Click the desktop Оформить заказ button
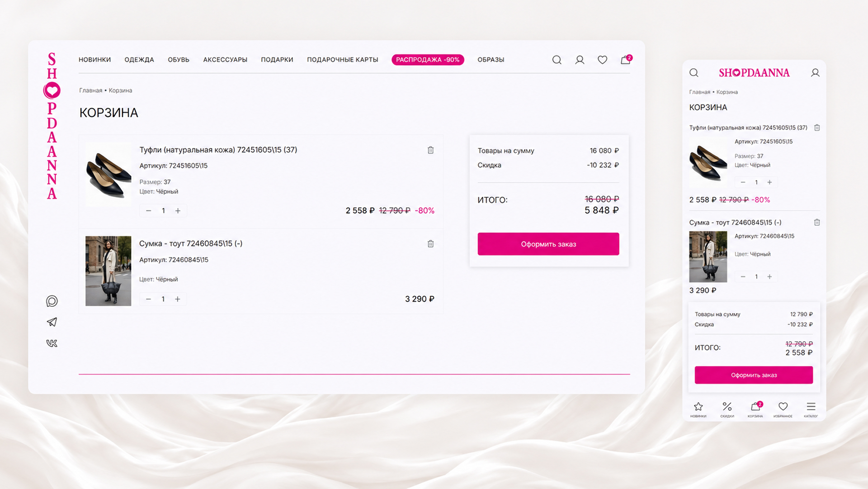This screenshot has height=489, width=868. [x=548, y=244]
